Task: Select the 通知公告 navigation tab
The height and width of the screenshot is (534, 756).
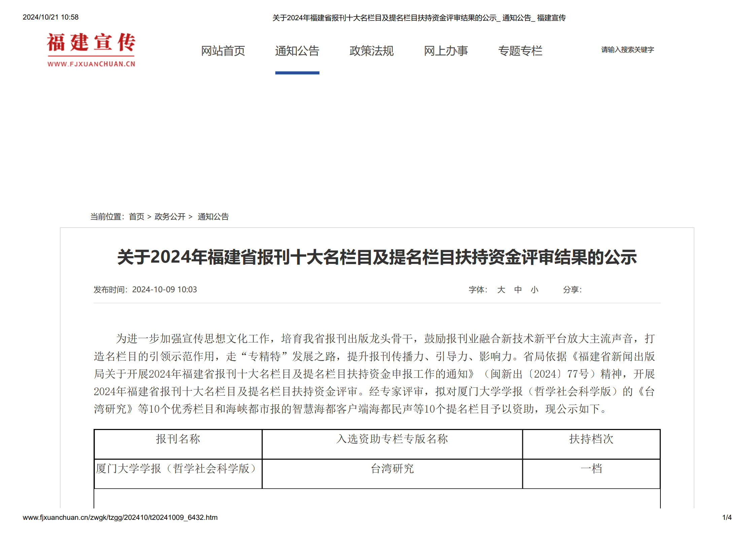Action: (x=297, y=51)
